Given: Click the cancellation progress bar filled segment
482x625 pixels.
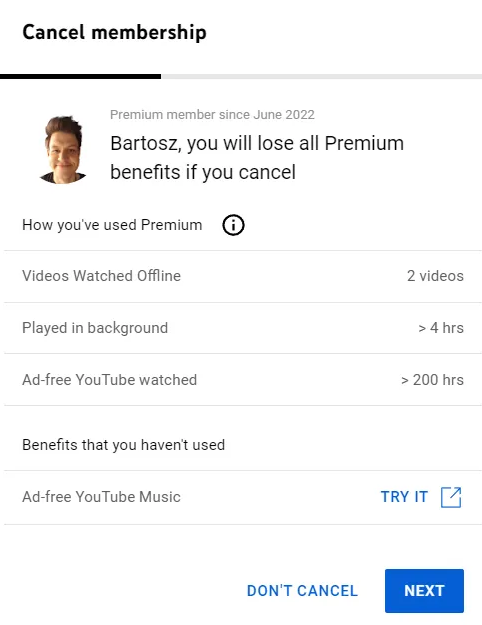Looking at the screenshot, I should (81, 76).
